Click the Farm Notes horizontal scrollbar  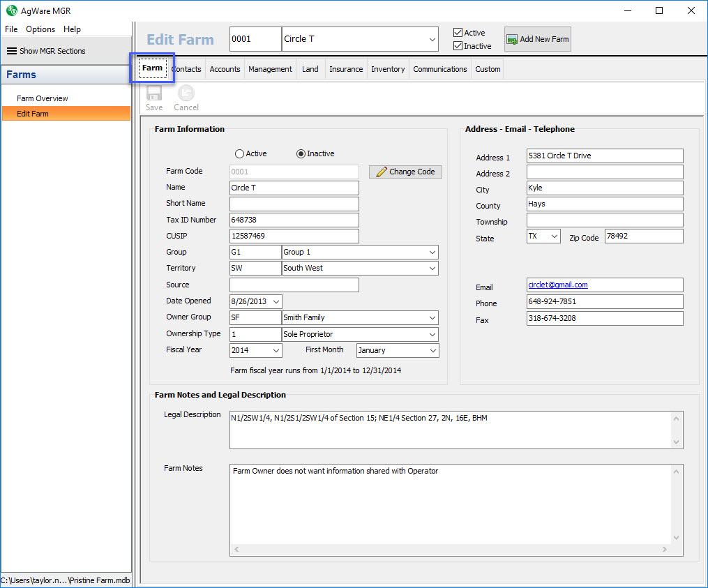[x=451, y=550]
